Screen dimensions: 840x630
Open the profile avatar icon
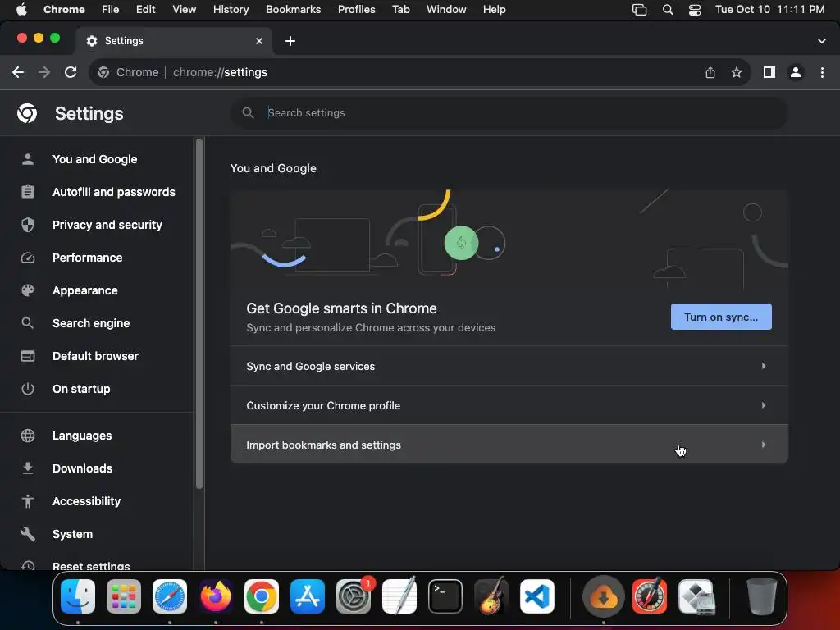796,72
